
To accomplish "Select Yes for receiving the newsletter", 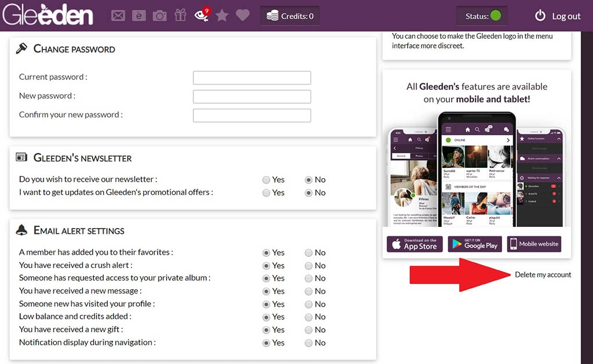I will click(266, 180).
